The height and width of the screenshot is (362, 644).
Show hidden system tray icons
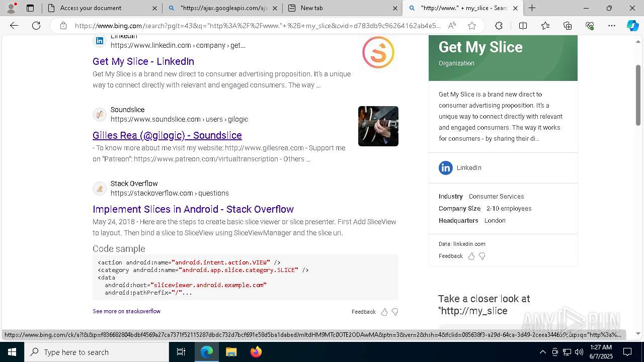tap(542, 352)
